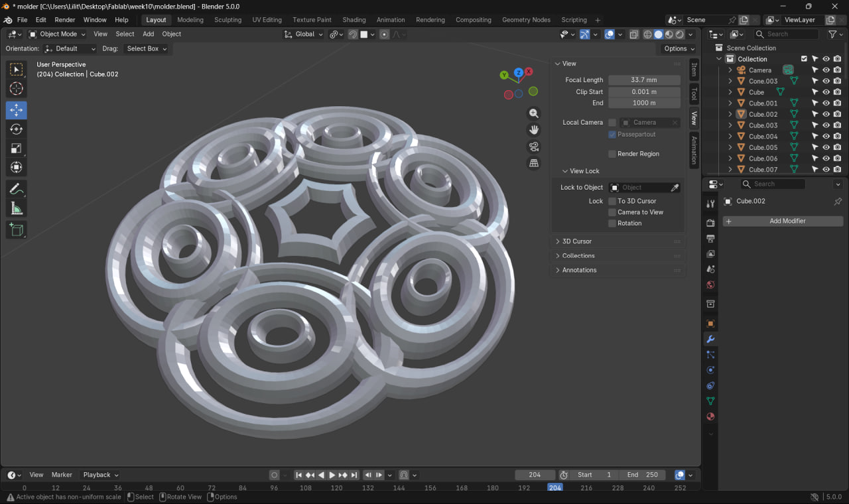Select the Scale tool

tap(17, 149)
